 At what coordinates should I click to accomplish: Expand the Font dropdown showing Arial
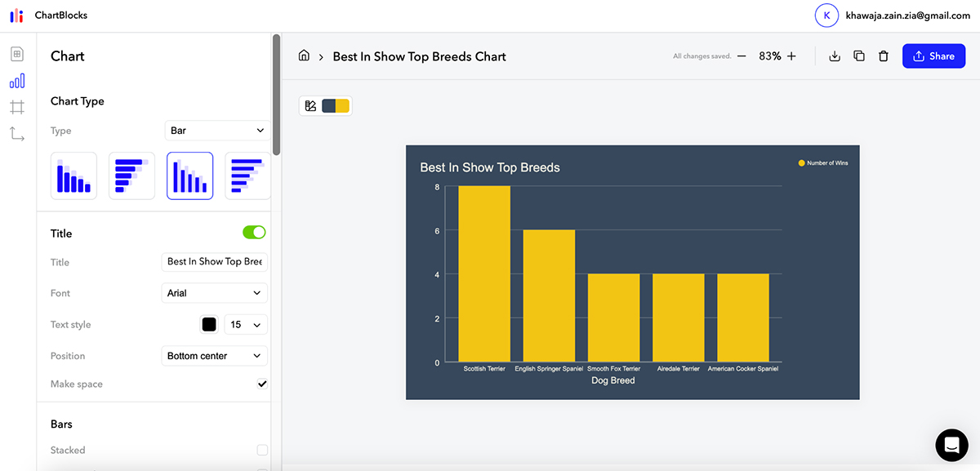pyautogui.click(x=215, y=293)
